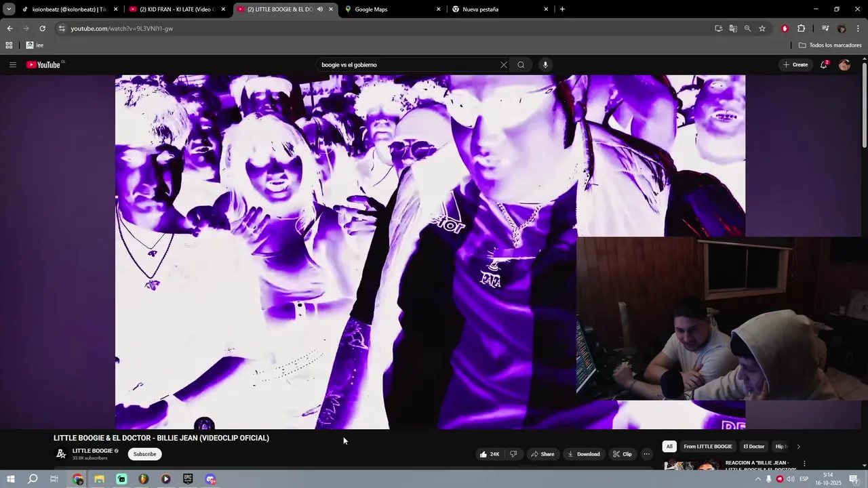Image resolution: width=868 pixels, height=488 pixels.
Task: Open the Create video menu
Action: [x=795, y=65]
